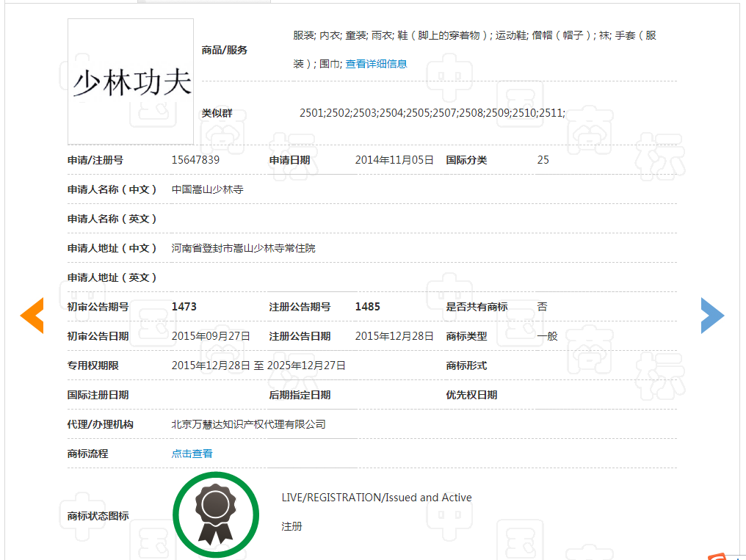This screenshot has width=746, height=560.
Task: Open 点击查看 trademark process link
Action: coord(192,454)
